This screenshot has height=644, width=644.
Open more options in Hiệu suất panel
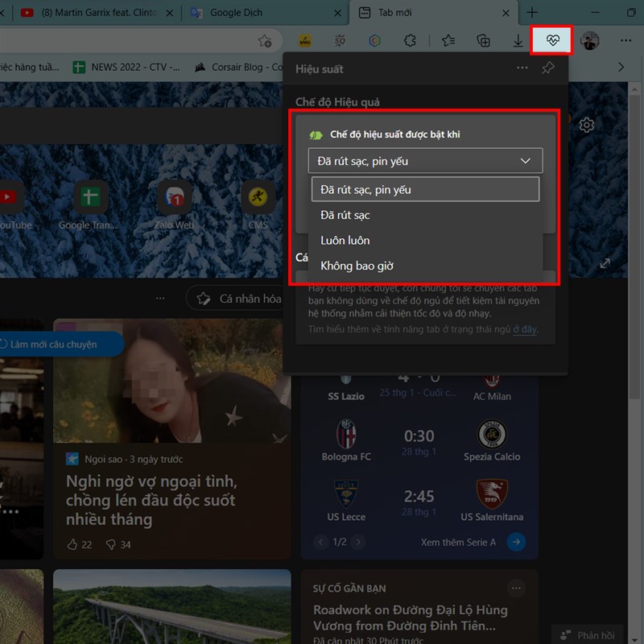[x=522, y=68]
